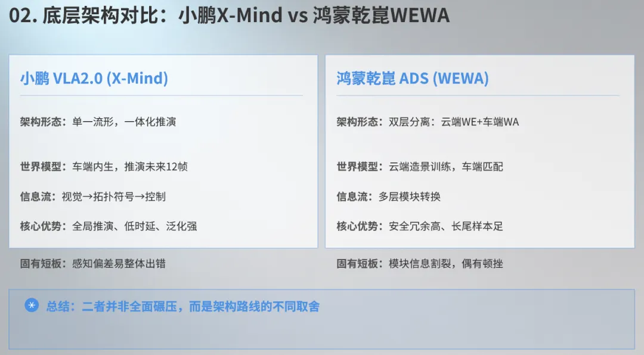This screenshot has height=355, width=644.
Task: Click 固有短板 模块信息割裂 偶有顿挫 text
Action: [x=420, y=263]
